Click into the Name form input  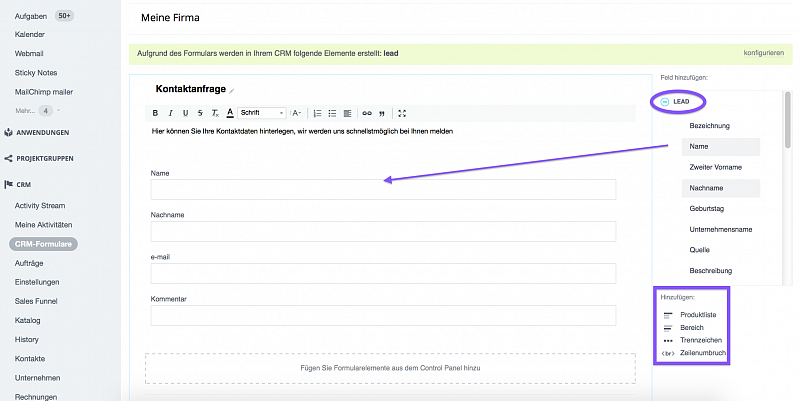[383, 189]
